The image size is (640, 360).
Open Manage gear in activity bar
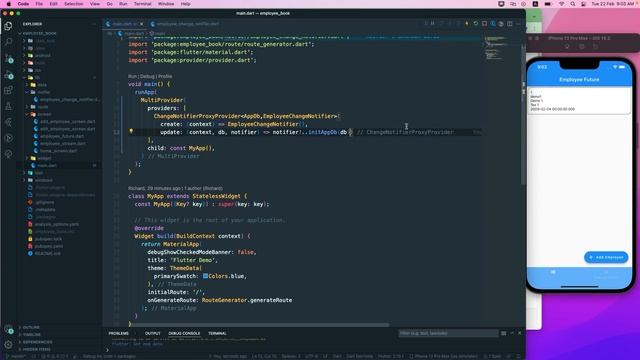[x=8, y=345]
